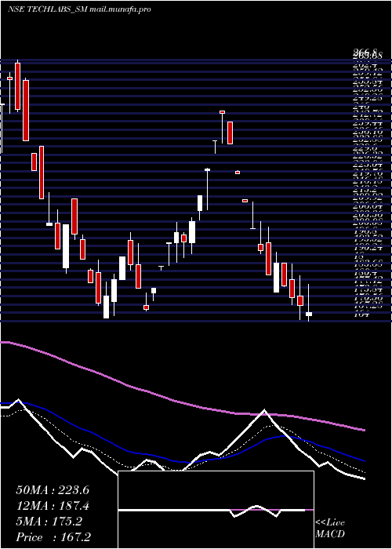Click the Price : 167.2 label
Screen dimensions: 392x549
(x=53, y=537)
